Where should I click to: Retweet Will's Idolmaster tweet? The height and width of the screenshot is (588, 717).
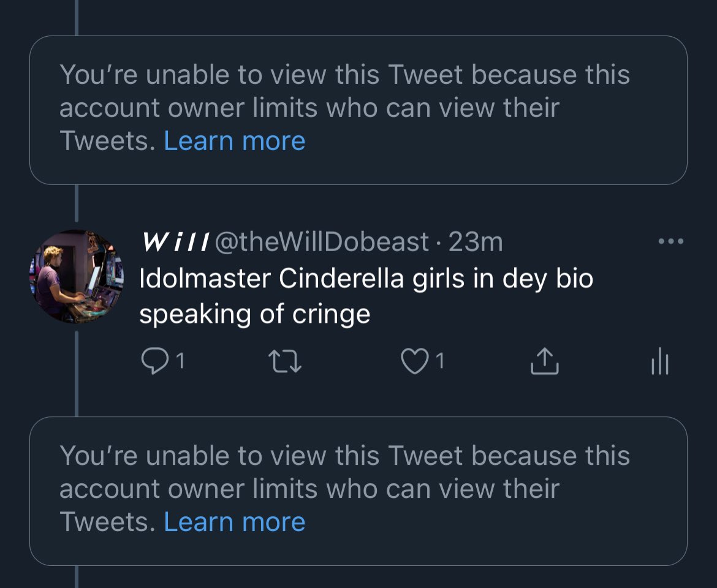286,363
